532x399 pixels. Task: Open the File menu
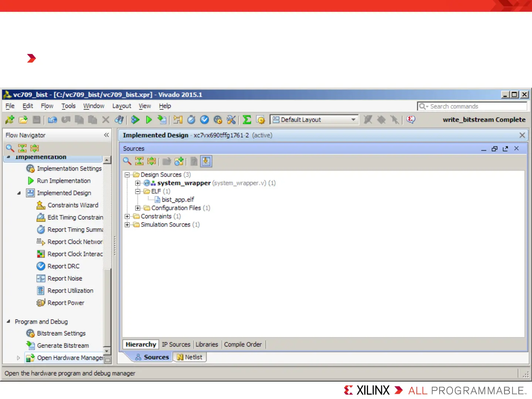(x=10, y=106)
